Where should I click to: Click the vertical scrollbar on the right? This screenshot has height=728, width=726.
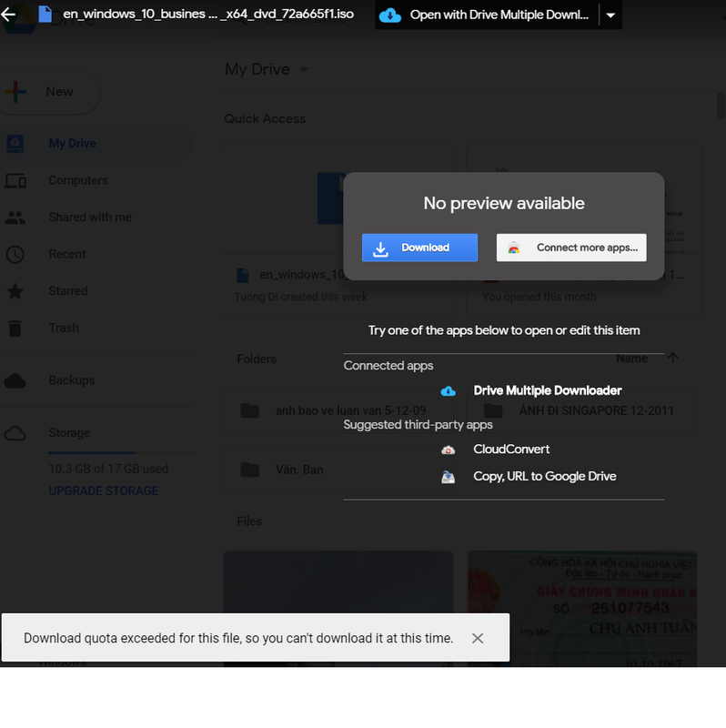pos(721,106)
